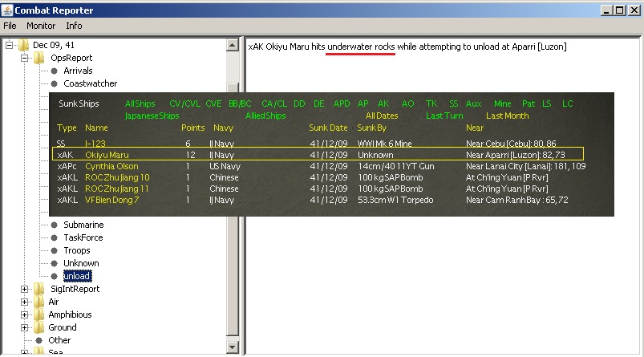Click the ROC Zhu Jiang 10 ship name
Screen dimensions: 644x357
(x=117, y=177)
